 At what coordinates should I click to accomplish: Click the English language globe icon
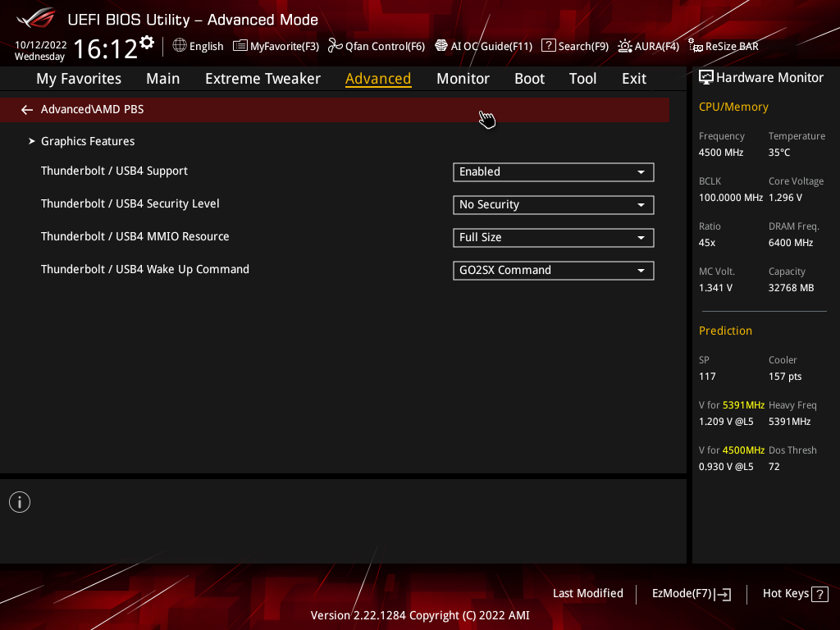[180, 46]
